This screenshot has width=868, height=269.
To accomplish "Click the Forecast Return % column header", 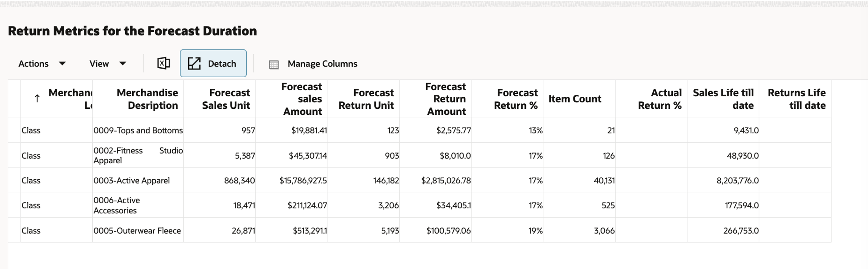I will pos(507,99).
